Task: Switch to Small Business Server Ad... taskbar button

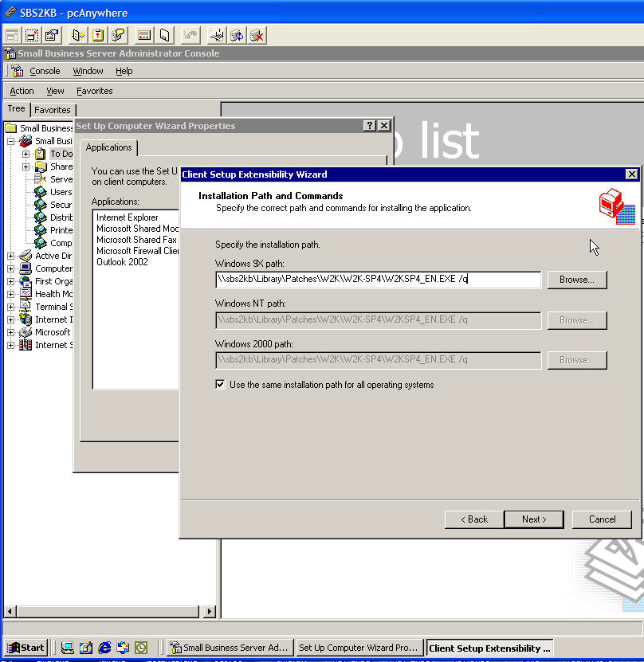Action: coord(230,648)
